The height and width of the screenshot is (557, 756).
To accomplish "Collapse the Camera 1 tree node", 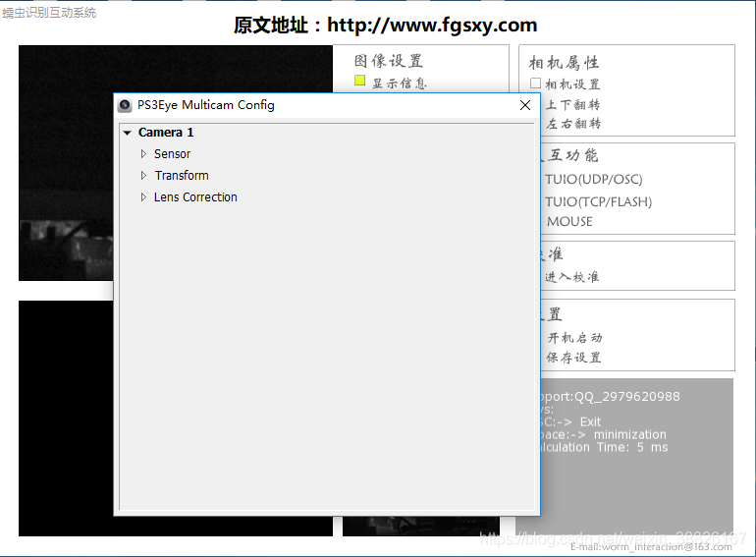I will [x=128, y=133].
